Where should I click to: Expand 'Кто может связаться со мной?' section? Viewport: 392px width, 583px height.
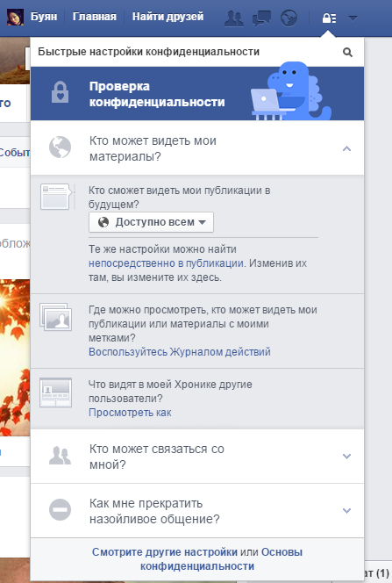coord(197,457)
